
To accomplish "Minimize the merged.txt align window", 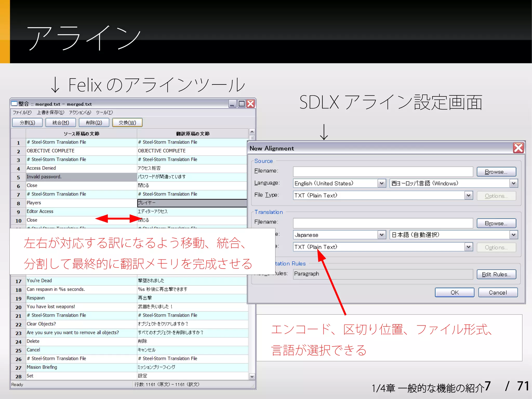I will click(232, 104).
